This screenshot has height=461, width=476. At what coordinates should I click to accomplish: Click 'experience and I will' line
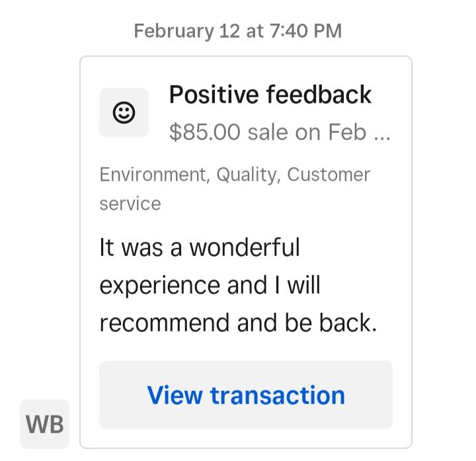tap(210, 286)
